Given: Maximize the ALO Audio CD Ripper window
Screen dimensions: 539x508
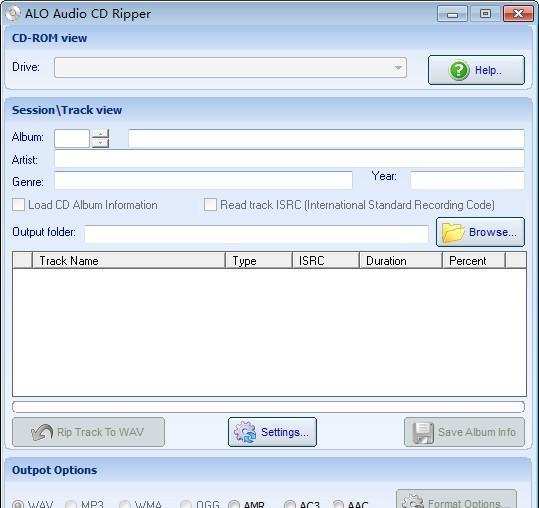Looking at the screenshot, I should point(485,14).
